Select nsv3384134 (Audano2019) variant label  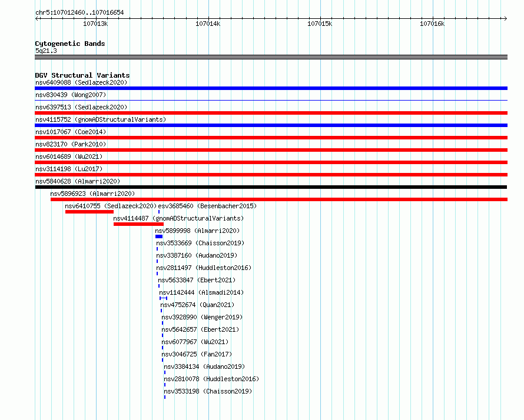[204, 366]
